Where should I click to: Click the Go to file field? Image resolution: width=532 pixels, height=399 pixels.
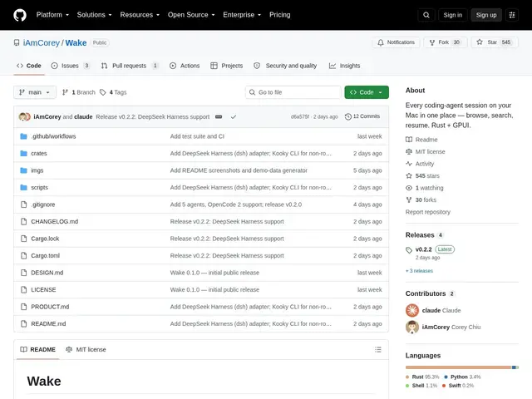coord(293,92)
